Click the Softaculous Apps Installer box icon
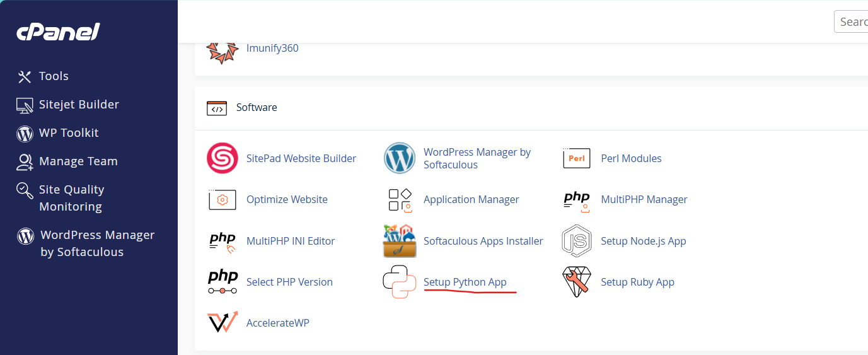The height and width of the screenshot is (355, 868). coord(400,241)
